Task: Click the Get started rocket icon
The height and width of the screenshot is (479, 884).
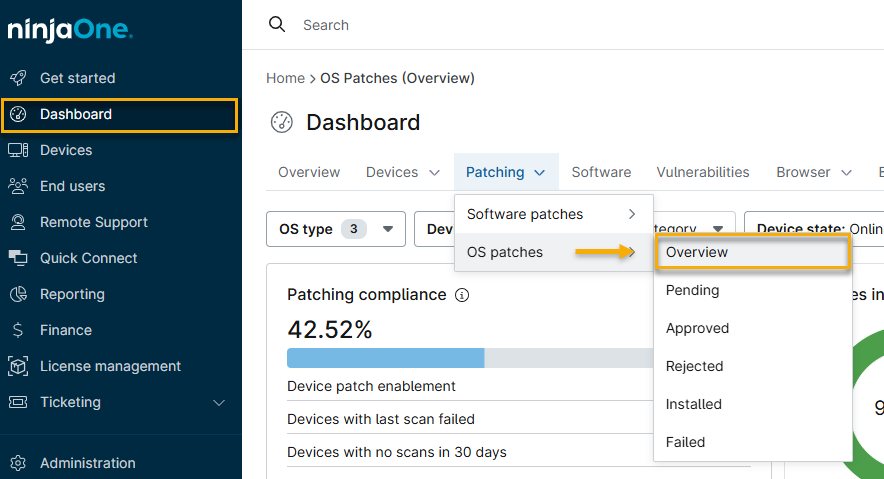Action: point(18,78)
